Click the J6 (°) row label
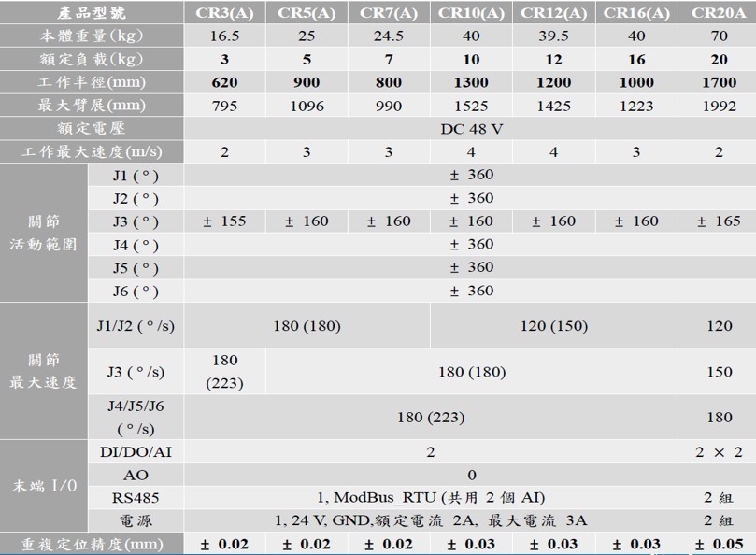Viewport: 756px width, 555px height. tap(136, 291)
